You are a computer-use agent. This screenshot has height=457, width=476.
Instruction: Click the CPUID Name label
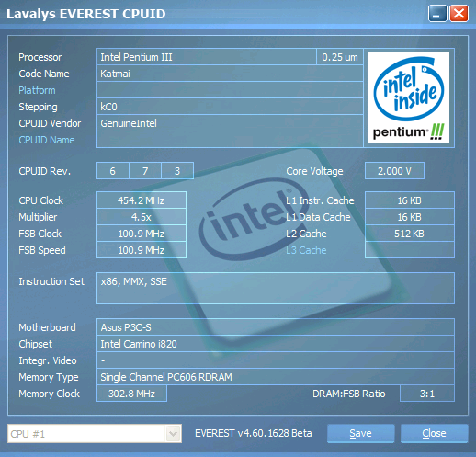click(x=47, y=140)
